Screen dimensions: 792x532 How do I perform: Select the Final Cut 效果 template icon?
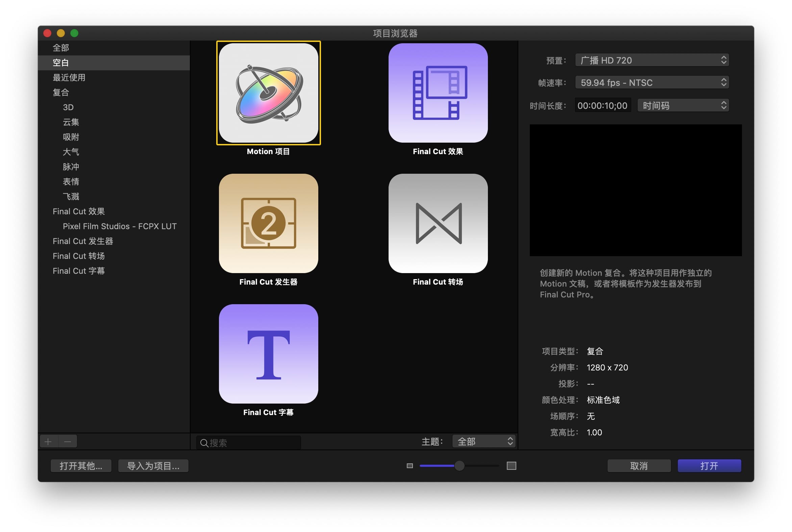click(x=438, y=93)
